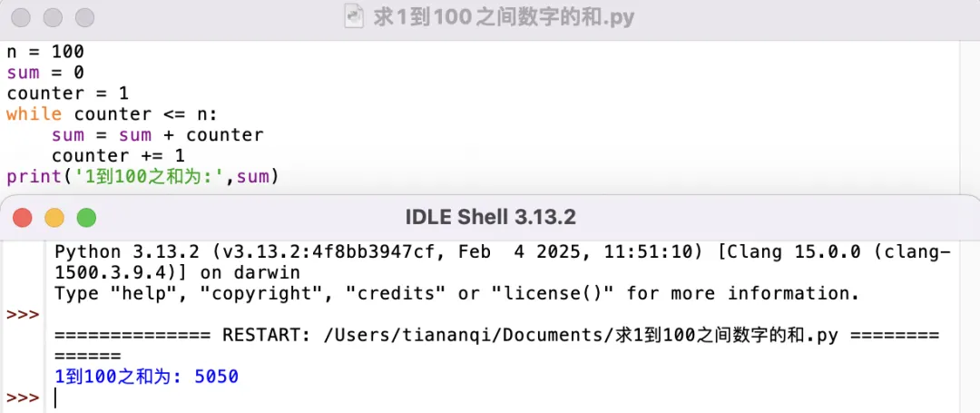Click the editor title 求1到100之间数字的和.py
Viewport: 980px width, 413px height.
pos(503,17)
